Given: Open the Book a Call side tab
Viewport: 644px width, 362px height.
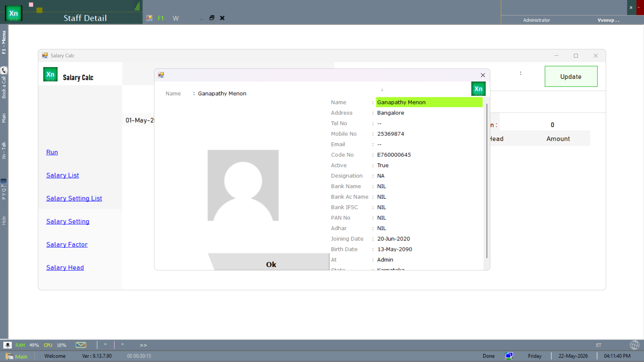Looking at the screenshot, I should click(4, 87).
